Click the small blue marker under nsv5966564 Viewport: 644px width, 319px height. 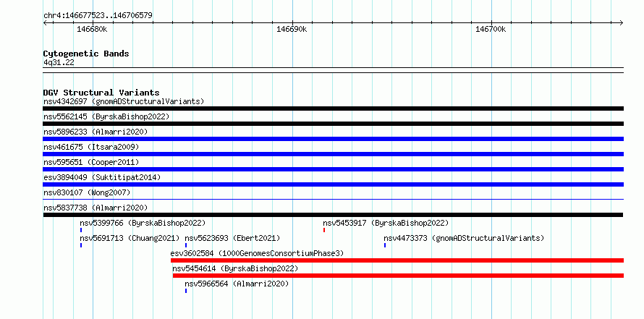tap(186, 291)
